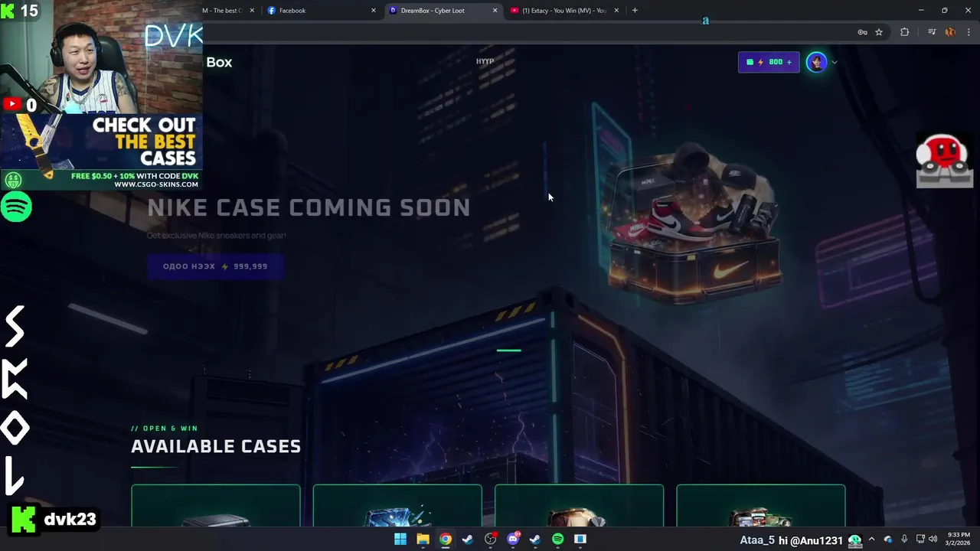Open the user avatar on DreamBox

tap(817, 63)
